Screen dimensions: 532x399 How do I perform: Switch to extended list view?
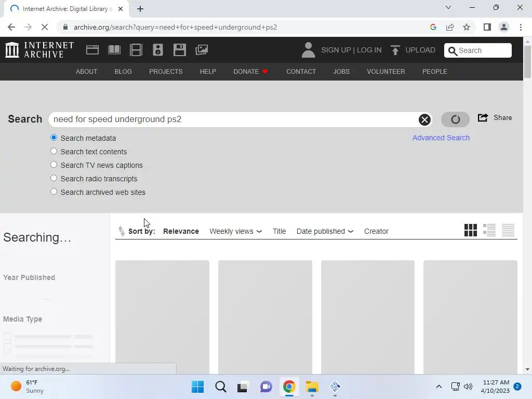click(489, 230)
